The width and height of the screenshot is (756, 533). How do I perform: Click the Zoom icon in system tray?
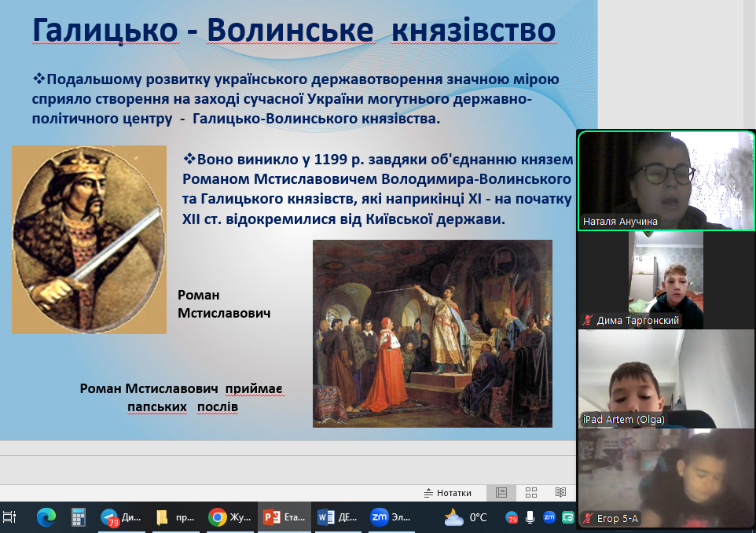549,517
